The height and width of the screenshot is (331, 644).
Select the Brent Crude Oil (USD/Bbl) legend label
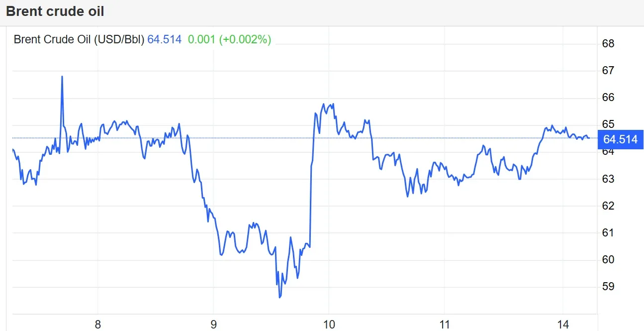coord(79,40)
